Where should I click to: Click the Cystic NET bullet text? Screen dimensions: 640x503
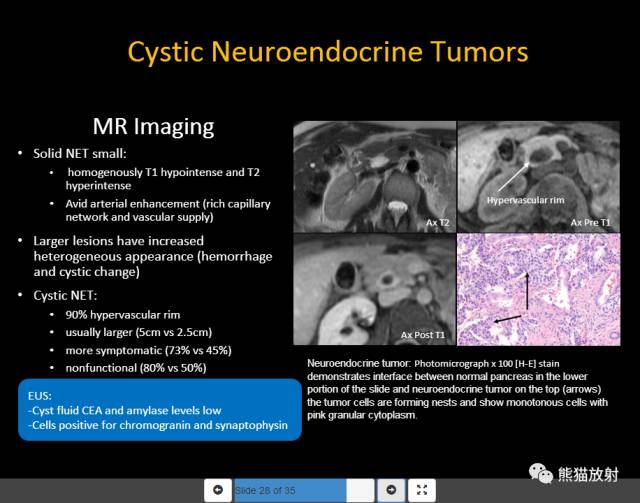pyautogui.click(x=65, y=295)
